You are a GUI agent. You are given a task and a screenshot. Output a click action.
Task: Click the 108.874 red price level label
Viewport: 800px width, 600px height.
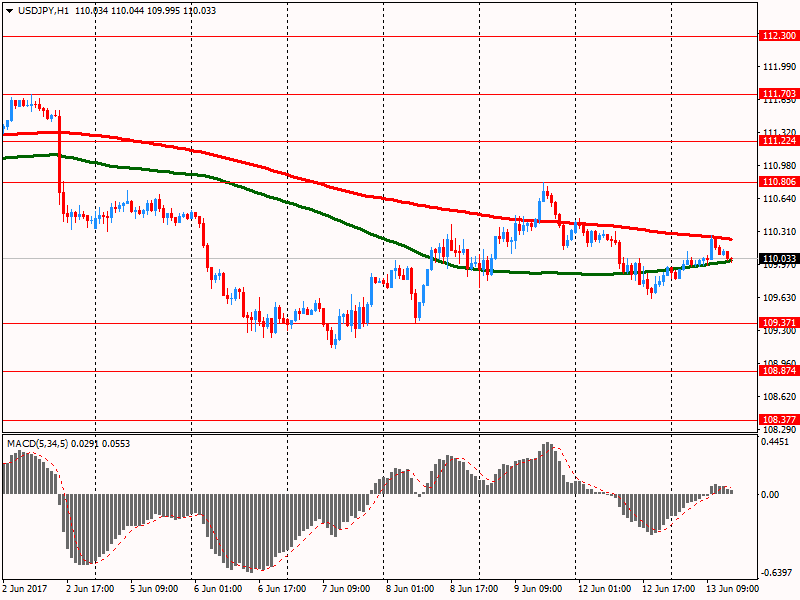coord(779,370)
